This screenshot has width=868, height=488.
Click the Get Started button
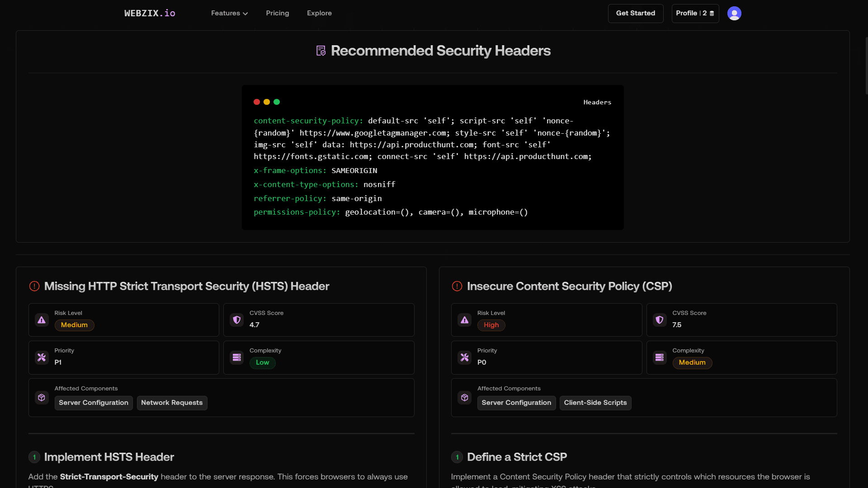point(635,13)
